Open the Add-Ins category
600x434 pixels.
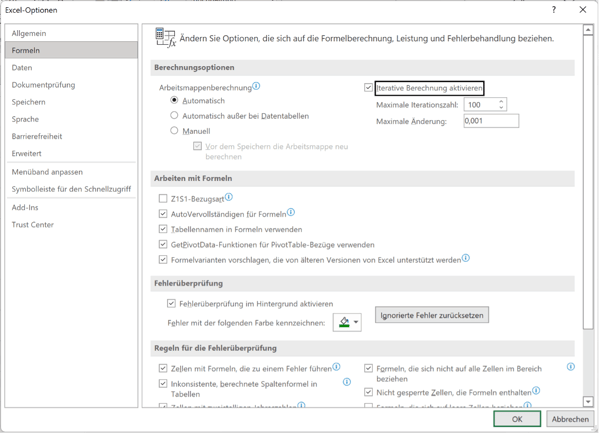point(72,207)
